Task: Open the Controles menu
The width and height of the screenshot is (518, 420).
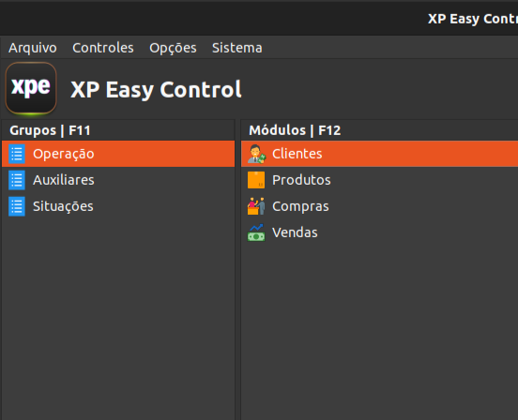Action: point(103,48)
